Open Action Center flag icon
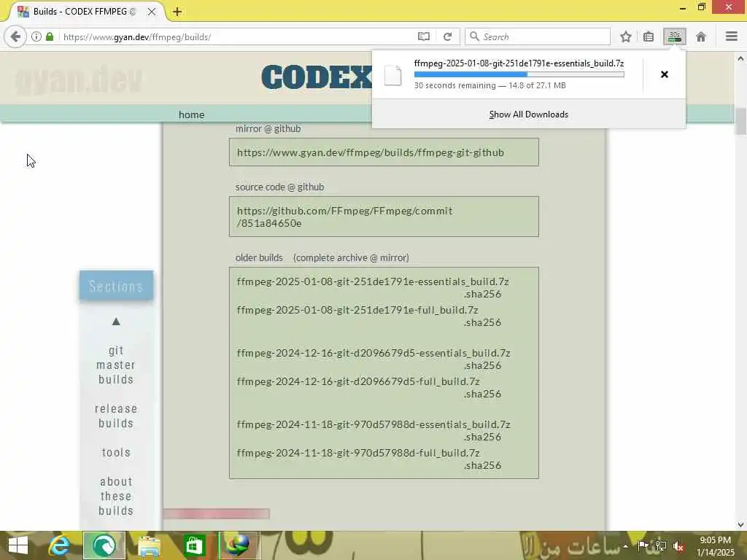Viewport: 747px width, 560px height. pyautogui.click(x=643, y=545)
